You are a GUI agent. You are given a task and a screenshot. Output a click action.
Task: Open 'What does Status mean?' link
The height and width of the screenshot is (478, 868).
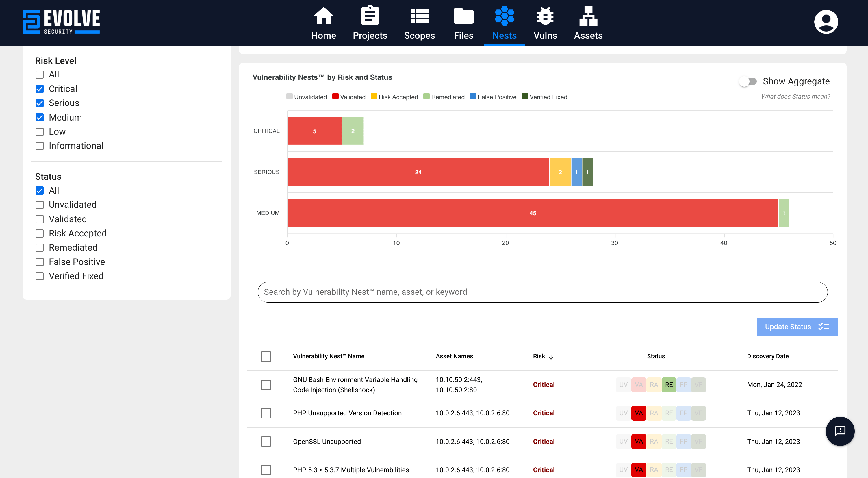click(x=795, y=97)
